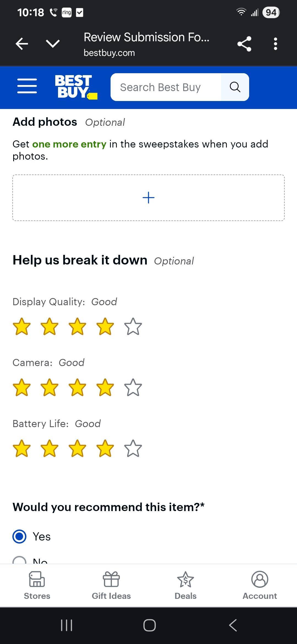Expand the browser page options chevron
The width and height of the screenshot is (297, 644).
[x=52, y=43]
